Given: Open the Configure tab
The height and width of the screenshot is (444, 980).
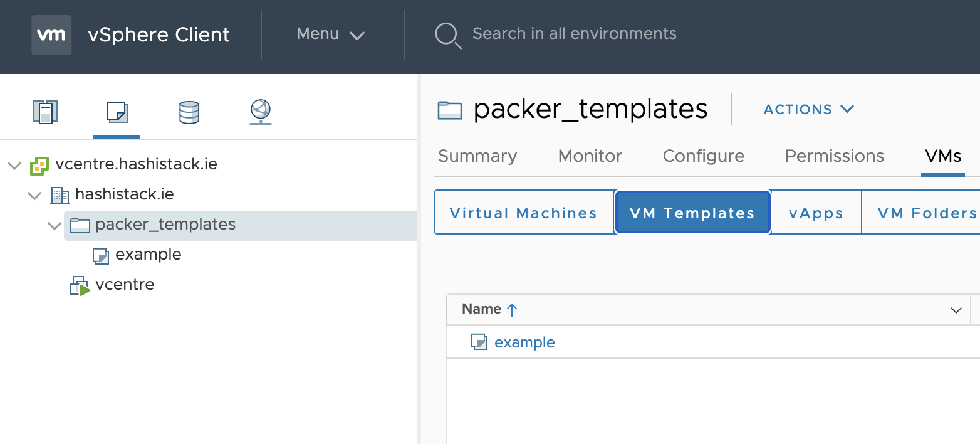Looking at the screenshot, I should 704,156.
